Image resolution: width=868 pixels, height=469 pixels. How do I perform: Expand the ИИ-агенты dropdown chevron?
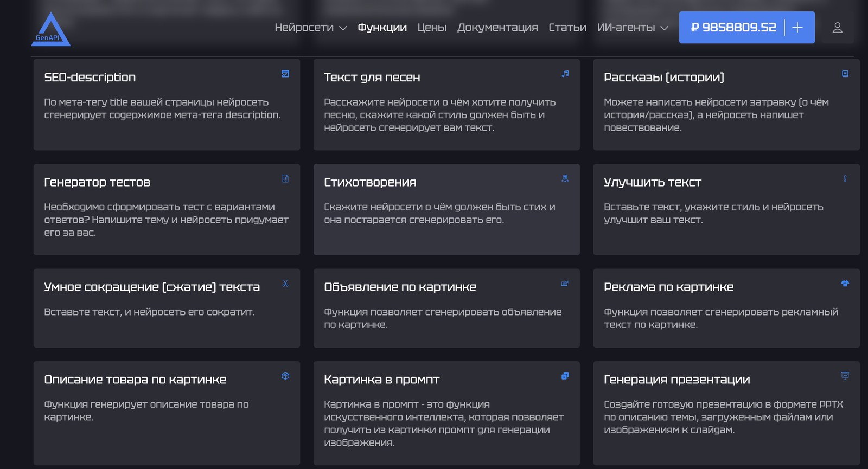click(664, 28)
